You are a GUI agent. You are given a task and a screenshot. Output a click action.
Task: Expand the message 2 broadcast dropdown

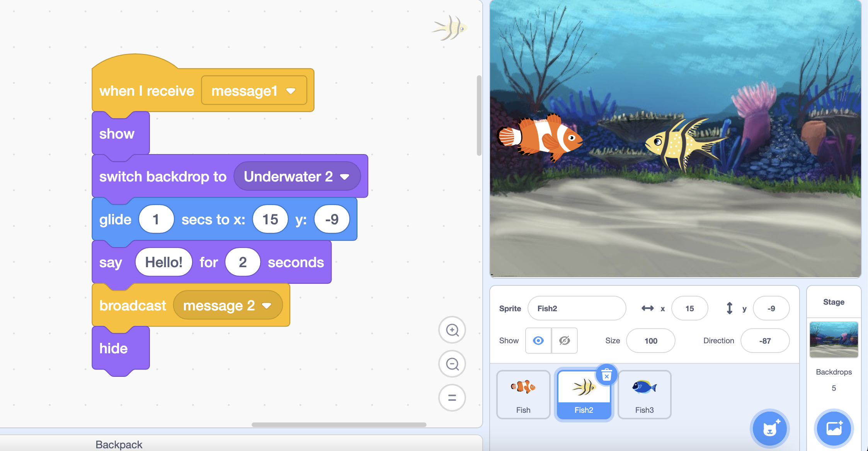pyautogui.click(x=228, y=305)
